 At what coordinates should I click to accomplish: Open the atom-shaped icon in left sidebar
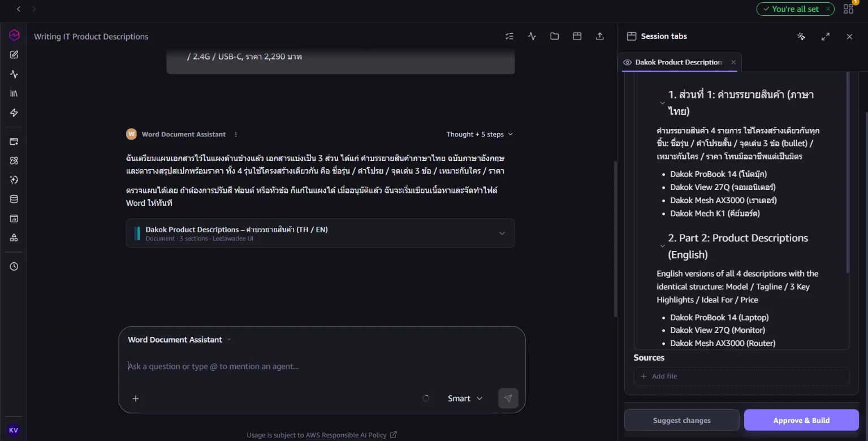tap(14, 161)
